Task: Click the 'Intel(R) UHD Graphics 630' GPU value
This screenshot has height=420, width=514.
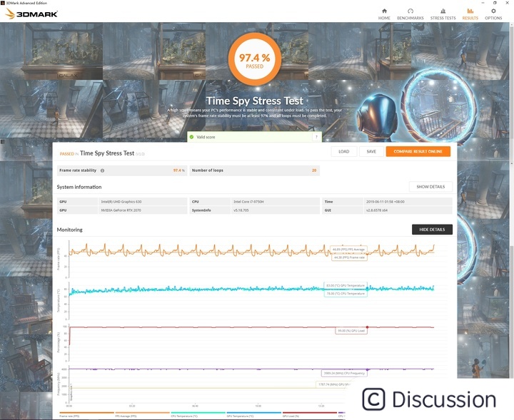Action: 121,202
